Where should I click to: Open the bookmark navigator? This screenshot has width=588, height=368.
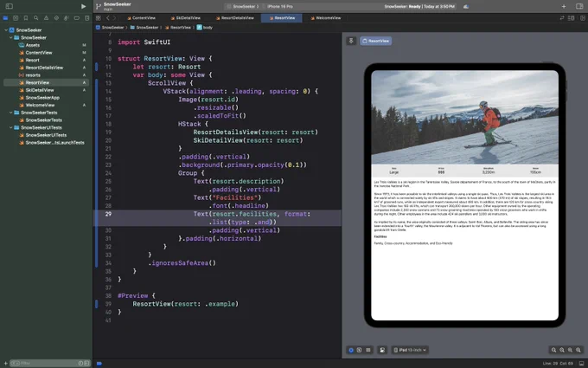pos(25,17)
